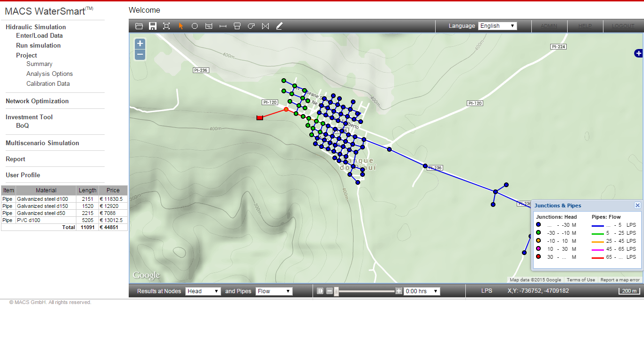Open User Profile section
Image resolution: width=644 pixels, height=362 pixels.
point(23,175)
